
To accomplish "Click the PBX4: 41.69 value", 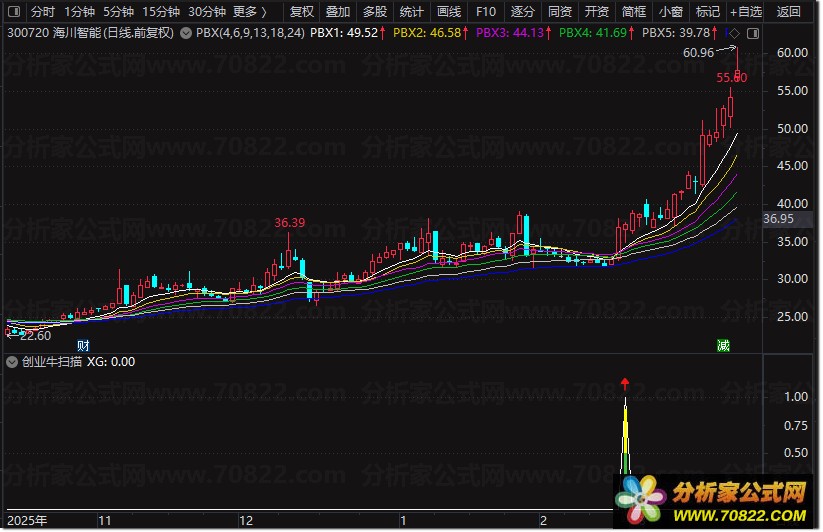I will pos(593,33).
